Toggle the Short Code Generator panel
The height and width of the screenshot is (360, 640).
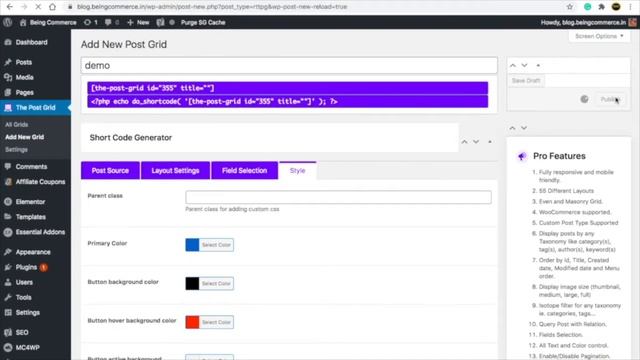tap(490, 142)
